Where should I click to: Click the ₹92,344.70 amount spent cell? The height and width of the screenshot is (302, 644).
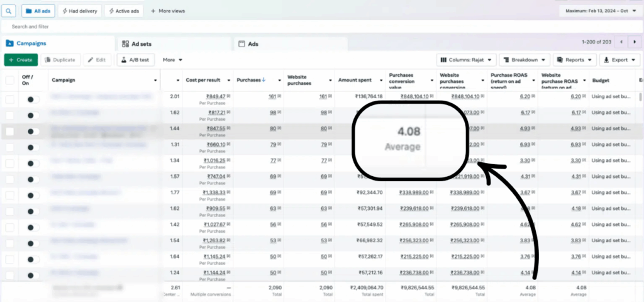370,193
